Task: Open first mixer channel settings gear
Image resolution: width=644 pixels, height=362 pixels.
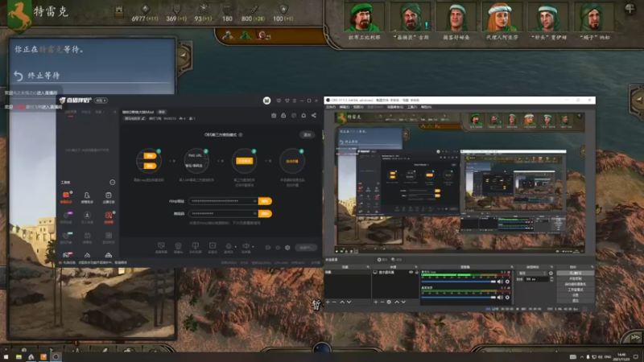Action: (x=507, y=282)
